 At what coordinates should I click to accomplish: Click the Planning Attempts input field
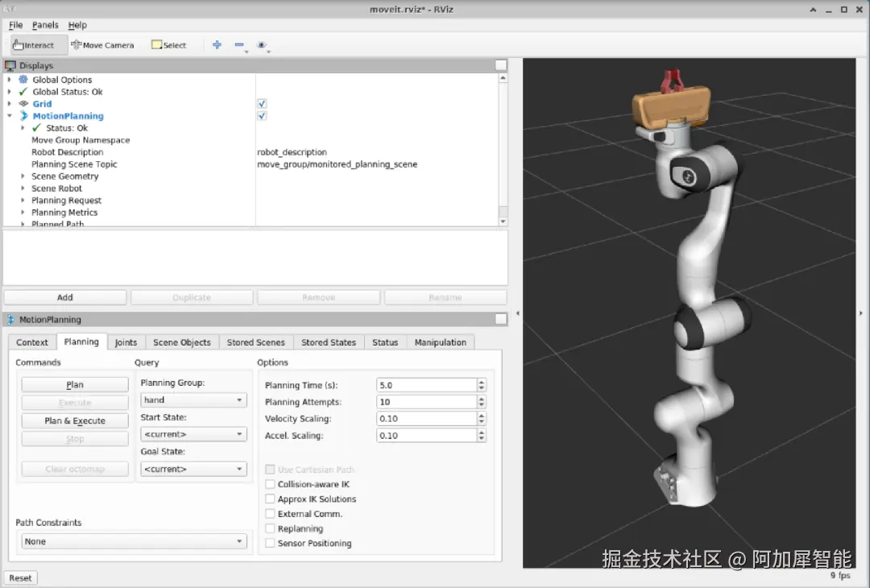click(x=426, y=402)
